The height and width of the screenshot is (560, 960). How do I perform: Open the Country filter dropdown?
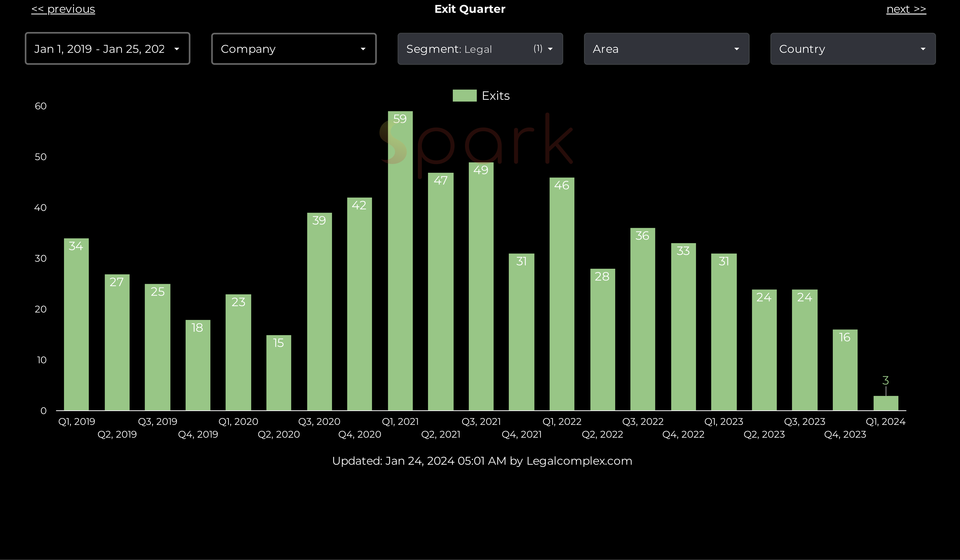(x=852, y=49)
